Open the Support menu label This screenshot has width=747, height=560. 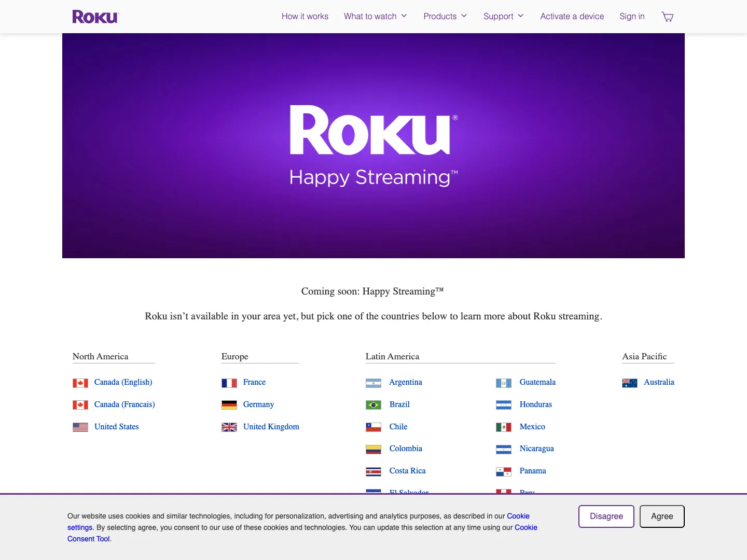pos(499,16)
